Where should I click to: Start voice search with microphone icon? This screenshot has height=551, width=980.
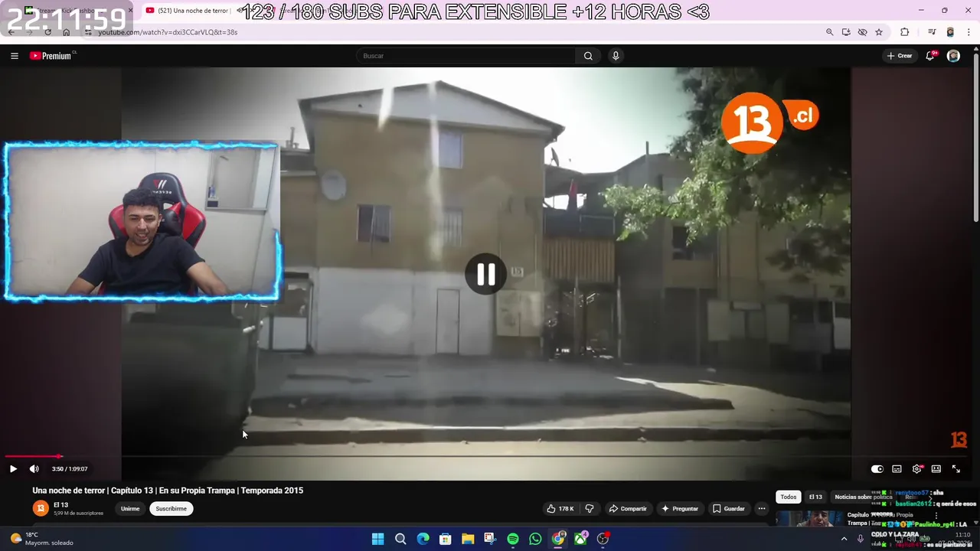(x=616, y=56)
